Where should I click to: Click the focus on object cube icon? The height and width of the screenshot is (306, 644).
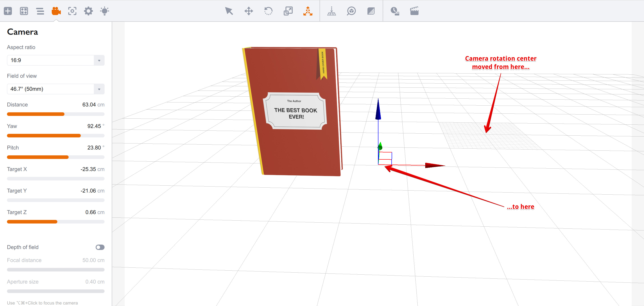coord(351,11)
